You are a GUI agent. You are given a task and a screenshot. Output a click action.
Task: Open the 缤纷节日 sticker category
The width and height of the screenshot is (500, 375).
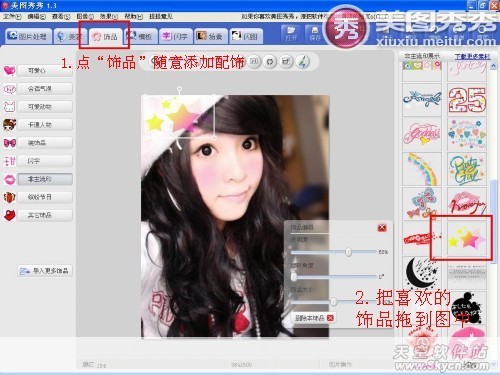pos(45,197)
